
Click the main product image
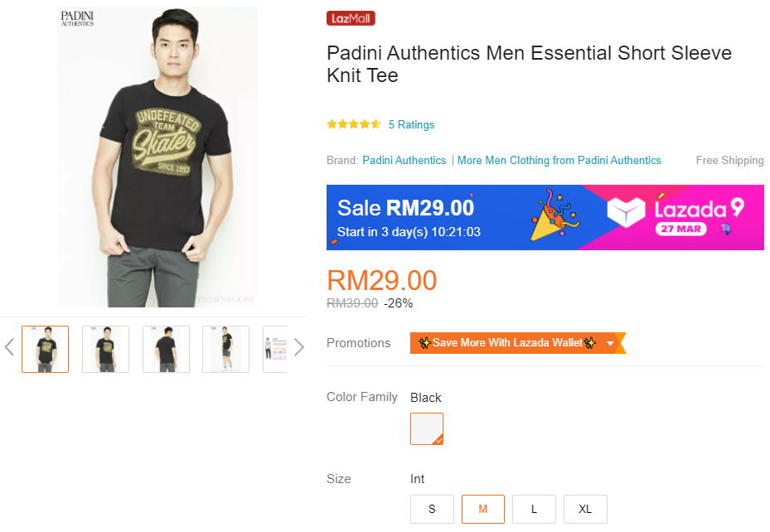157,157
